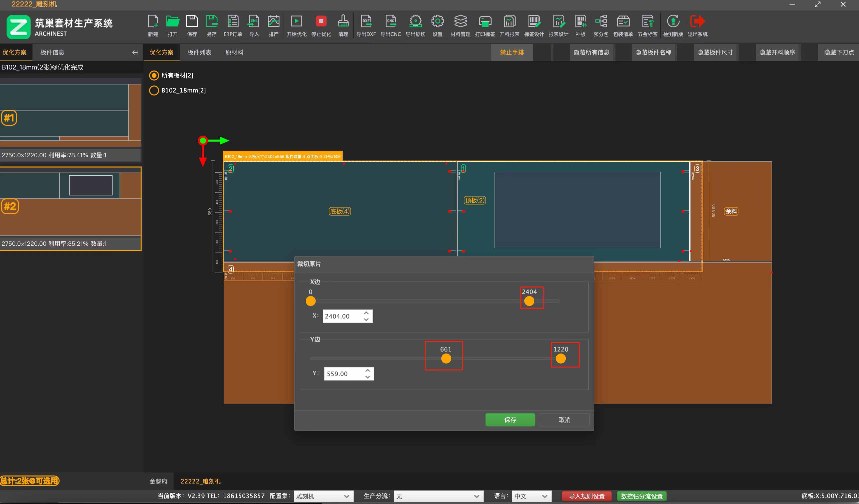Select the 所有板材[2] radio button
This screenshot has height=504, width=859.
(154, 75)
